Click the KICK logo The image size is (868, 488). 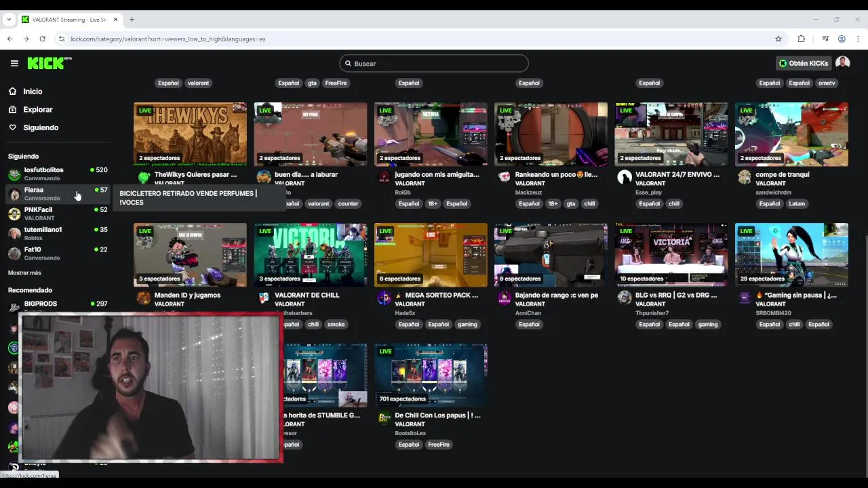[49, 63]
